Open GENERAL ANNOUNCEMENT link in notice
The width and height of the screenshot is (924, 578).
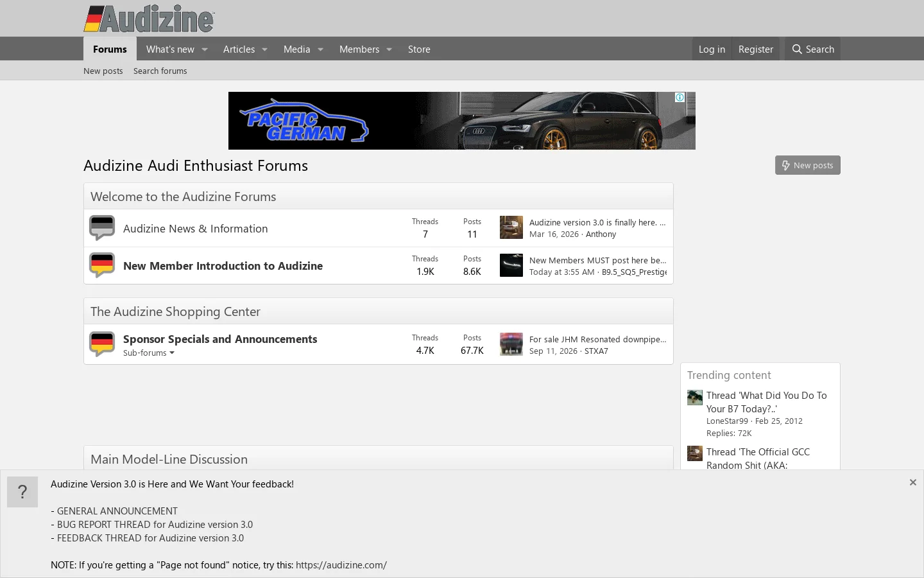pos(117,511)
